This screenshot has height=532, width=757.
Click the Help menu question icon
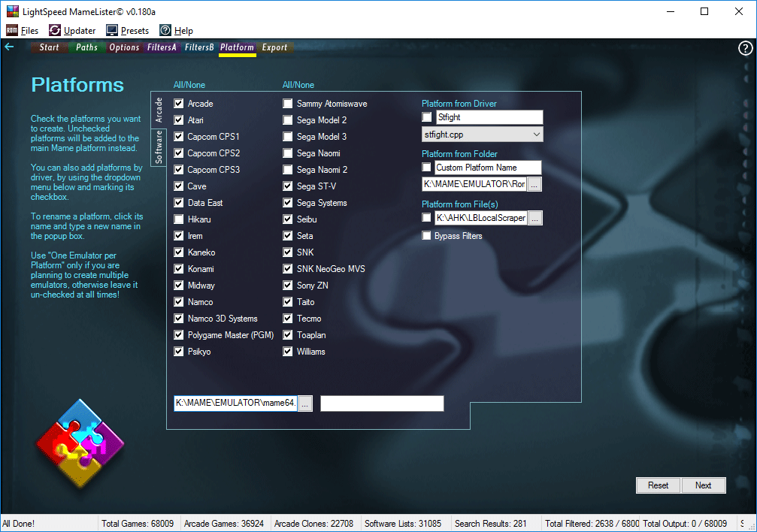(x=165, y=30)
